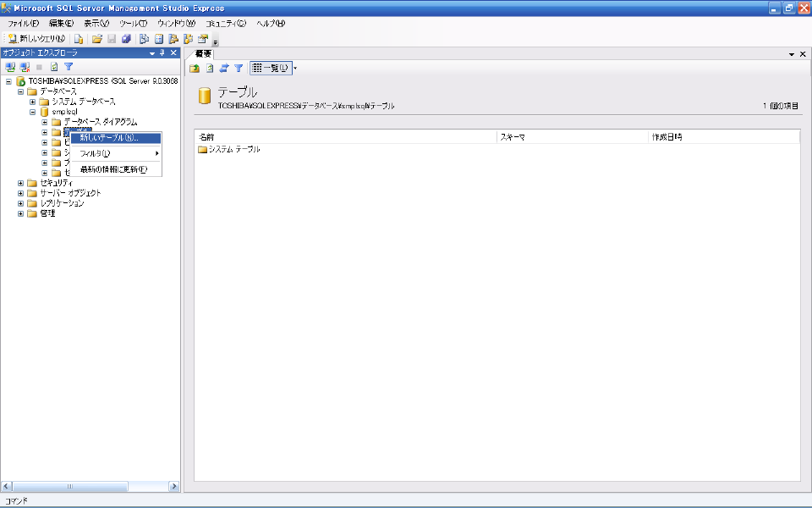Open the dropdown arrow next to 一覧
The image size is (812, 508).
coord(295,68)
